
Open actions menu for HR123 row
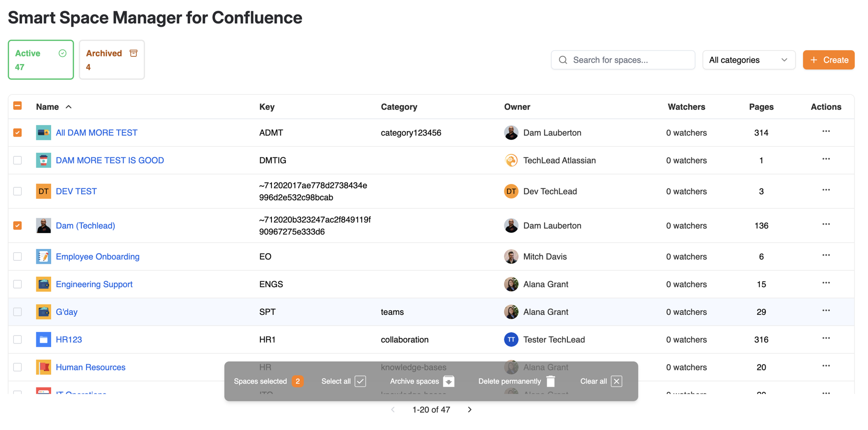tap(826, 338)
